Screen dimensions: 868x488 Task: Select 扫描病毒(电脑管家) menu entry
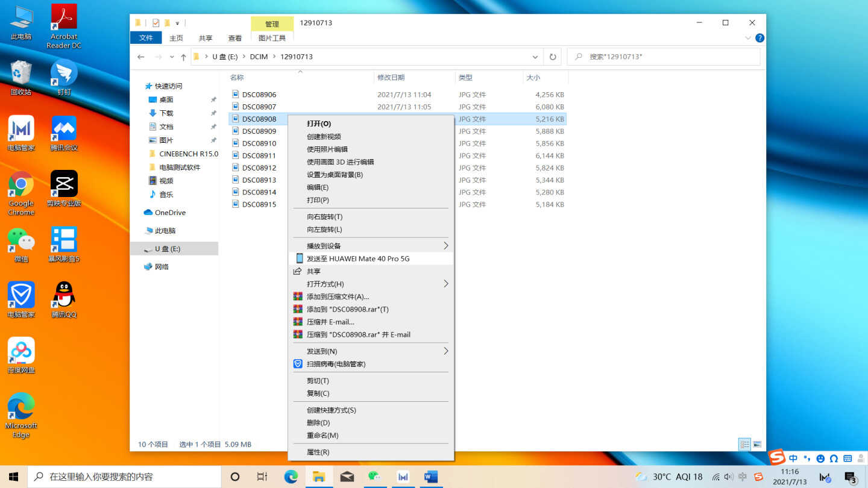(371, 364)
